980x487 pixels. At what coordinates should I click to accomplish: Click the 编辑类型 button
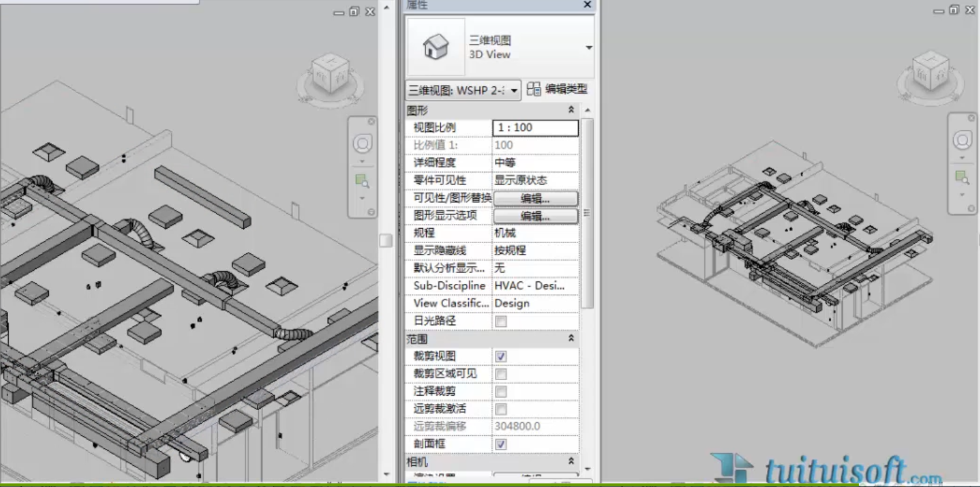pos(557,89)
